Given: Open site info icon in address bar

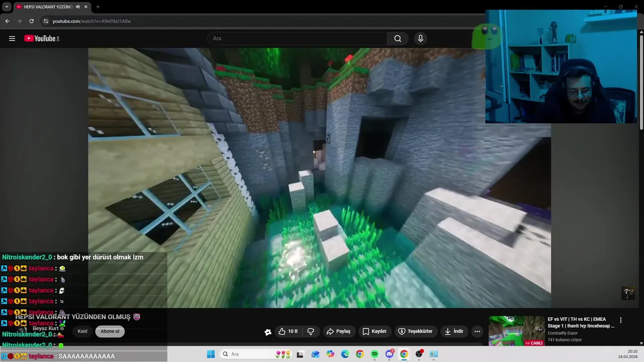Looking at the screenshot, I should click(46, 21).
